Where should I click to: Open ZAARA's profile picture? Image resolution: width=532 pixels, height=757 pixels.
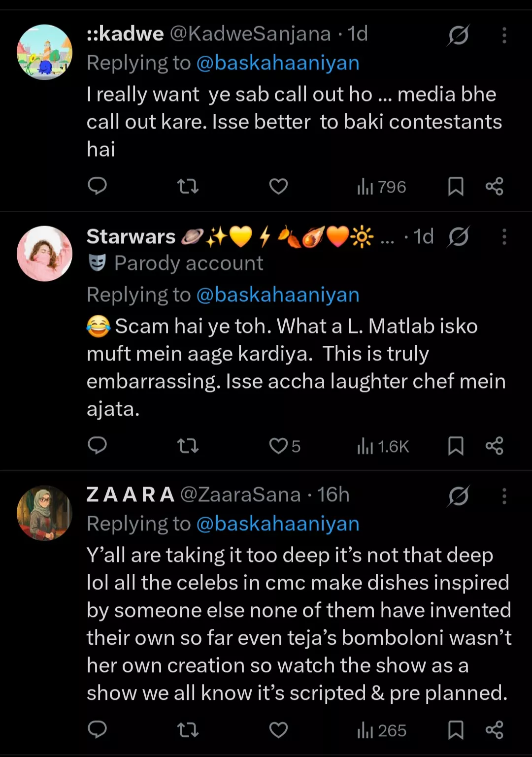pos(44,513)
